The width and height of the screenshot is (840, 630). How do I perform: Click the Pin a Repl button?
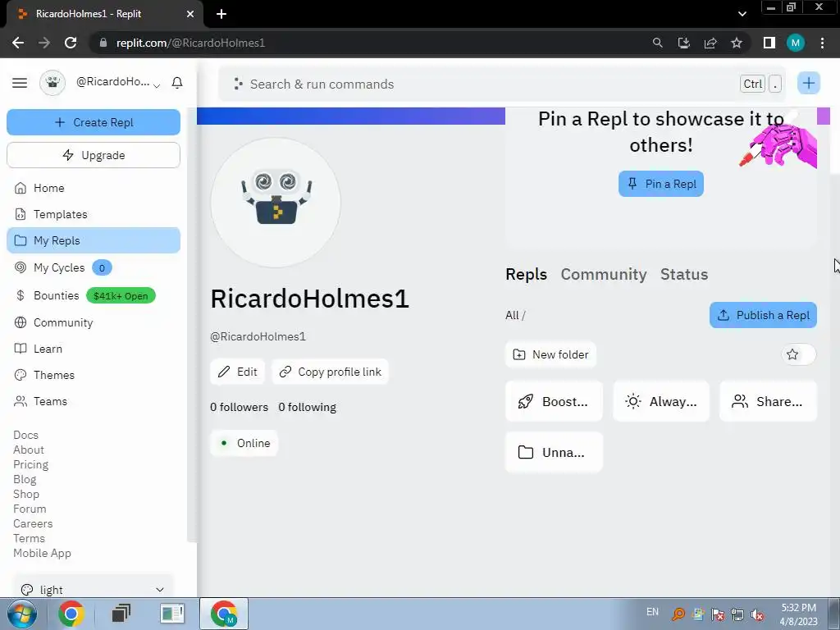pyautogui.click(x=660, y=184)
